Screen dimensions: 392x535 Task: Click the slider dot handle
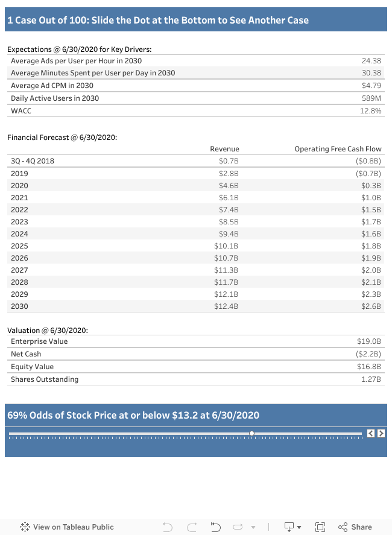252,433
